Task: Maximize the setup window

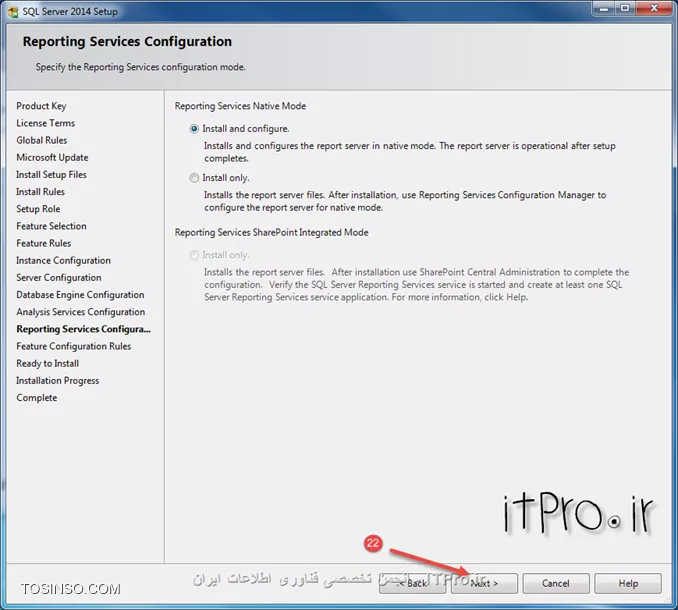Action: pyautogui.click(x=625, y=9)
